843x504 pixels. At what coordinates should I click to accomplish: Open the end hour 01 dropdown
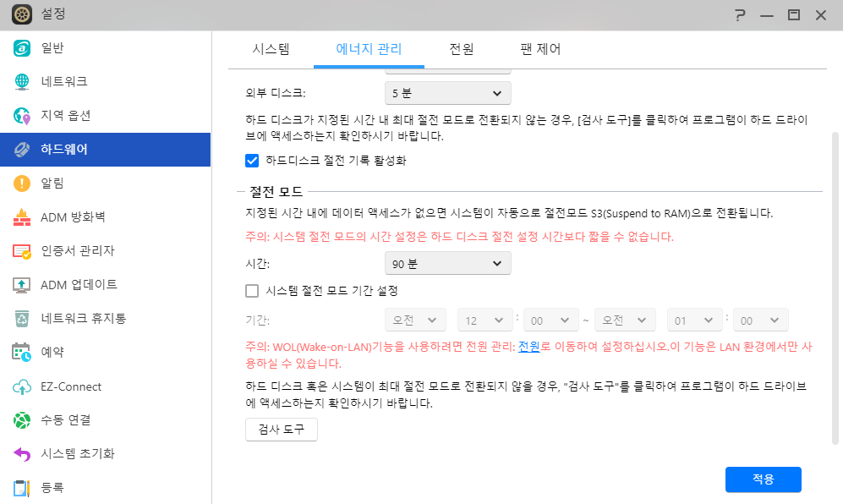coord(695,320)
